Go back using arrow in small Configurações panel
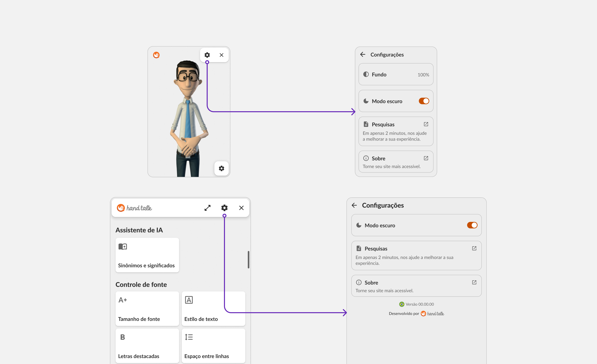Image resolution: width=597 pixels, height=364 pixels. click(x=362, y=55)
